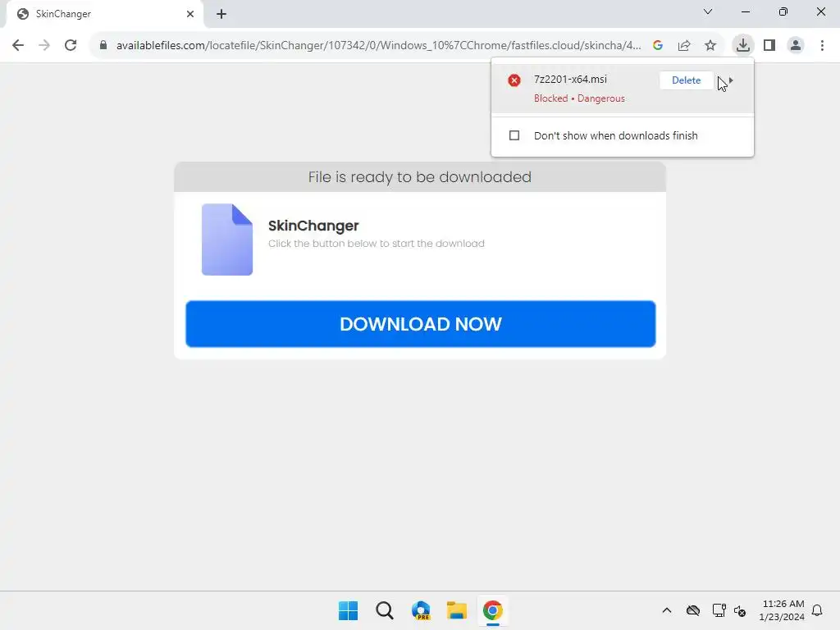Go back to the previous page
840x630 pixels.
click(18, 45)
